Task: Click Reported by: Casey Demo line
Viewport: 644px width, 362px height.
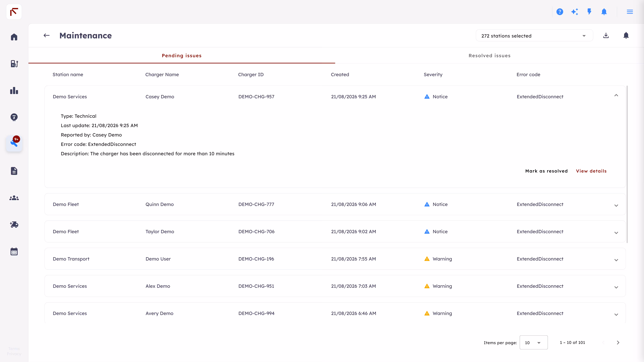Action: tap(91, 135)
